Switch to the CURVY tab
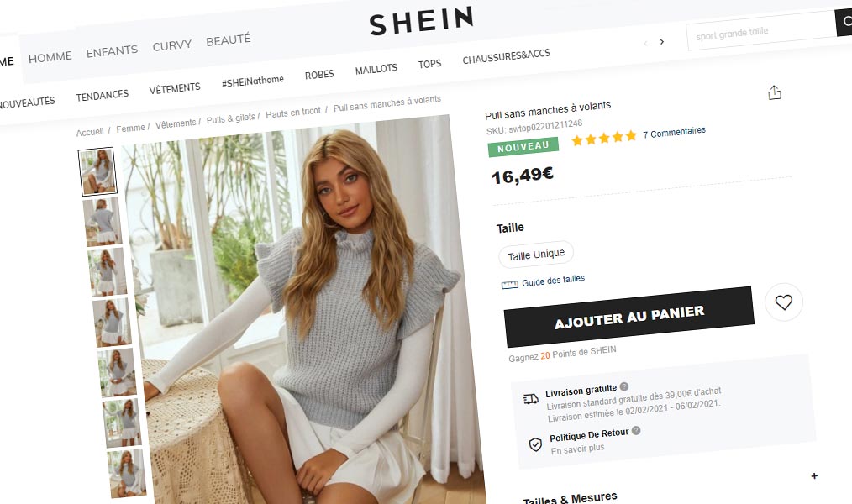852x504 pixels. tap(171, 45)
